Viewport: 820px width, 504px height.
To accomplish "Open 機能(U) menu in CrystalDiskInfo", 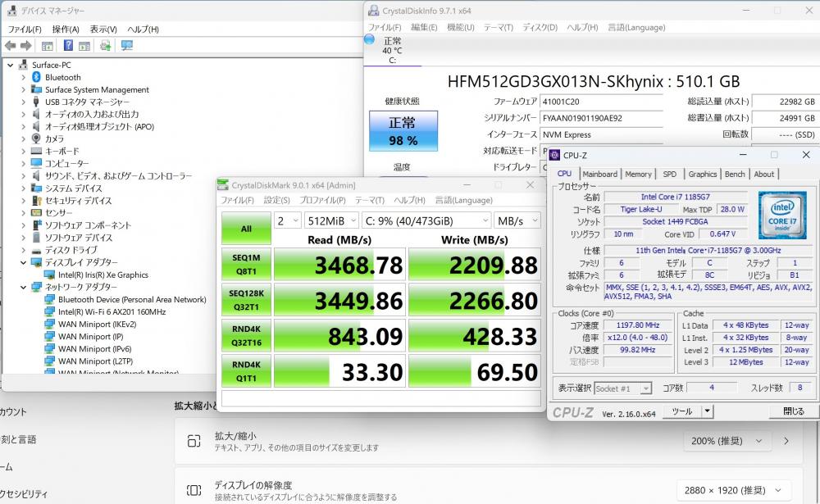I will (x=460, y=27).
